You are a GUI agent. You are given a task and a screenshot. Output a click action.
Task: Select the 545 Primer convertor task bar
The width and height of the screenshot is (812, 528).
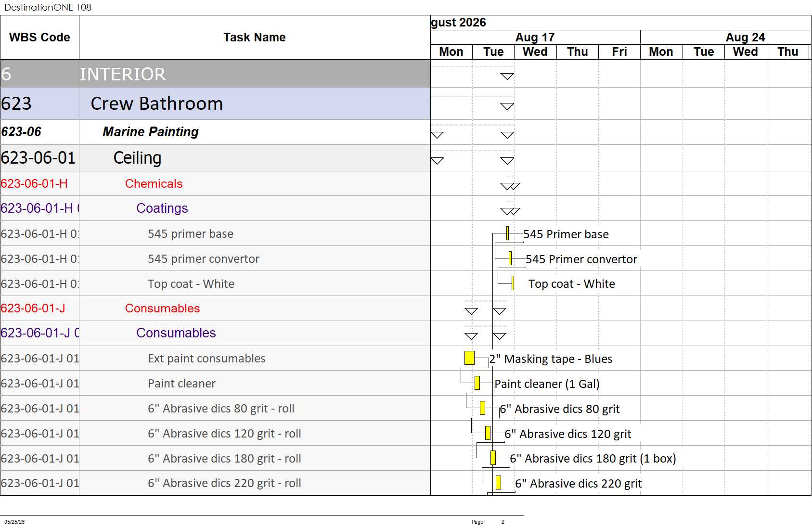(510, 258)
